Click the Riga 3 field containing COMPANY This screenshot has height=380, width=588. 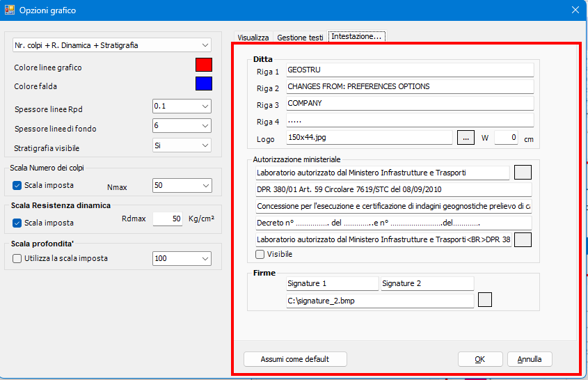(410, 103)
